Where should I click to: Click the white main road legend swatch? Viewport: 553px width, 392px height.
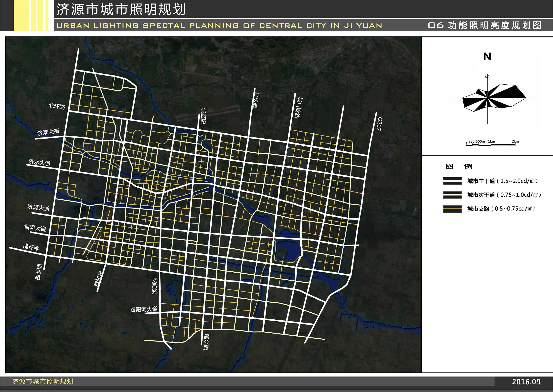tap(452, 181)
